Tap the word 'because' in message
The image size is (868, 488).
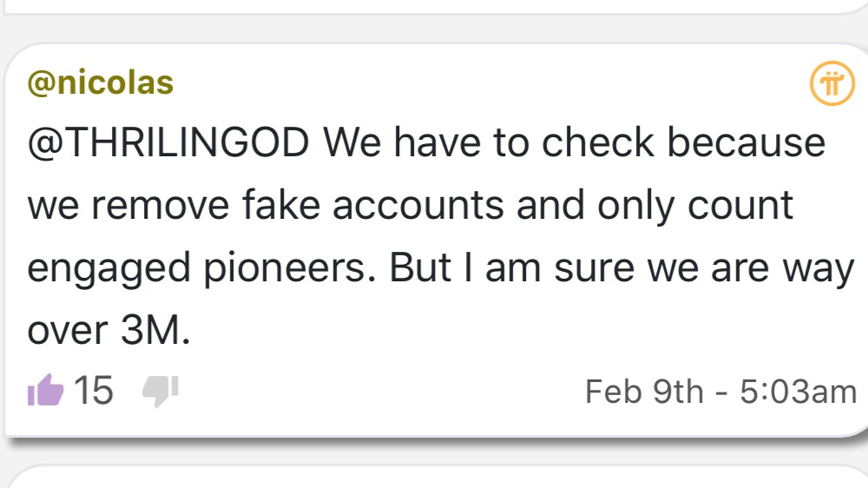746,143
